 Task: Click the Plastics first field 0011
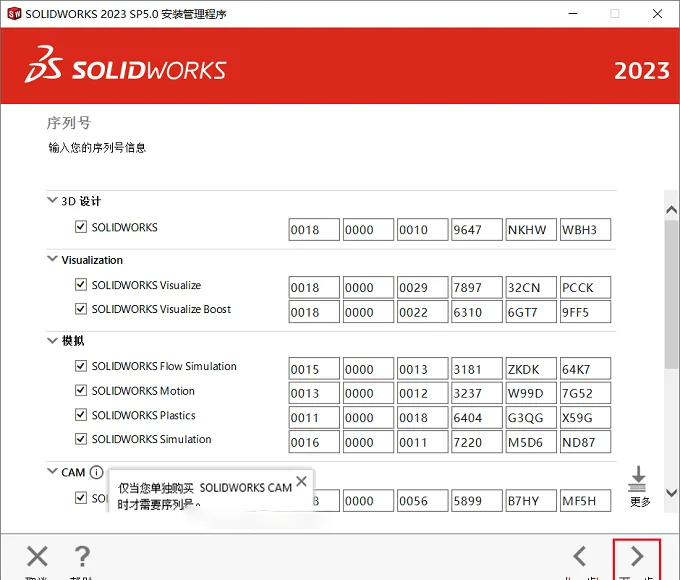pyautogui.click(x=314, y=417)
